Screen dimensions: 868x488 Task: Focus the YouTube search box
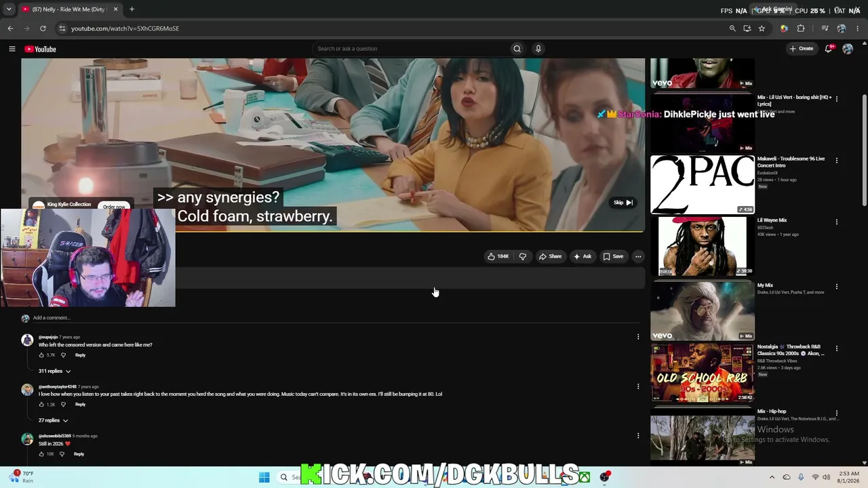(x=411, y=49)
